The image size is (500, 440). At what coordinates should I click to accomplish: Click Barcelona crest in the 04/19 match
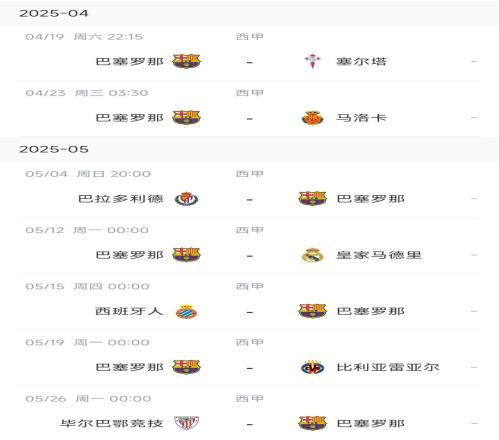pos(186,61)
